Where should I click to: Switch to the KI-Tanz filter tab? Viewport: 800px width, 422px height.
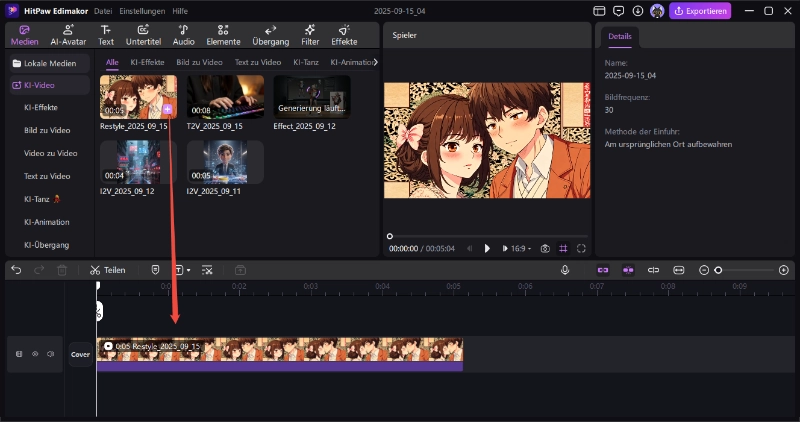(306, 62)
